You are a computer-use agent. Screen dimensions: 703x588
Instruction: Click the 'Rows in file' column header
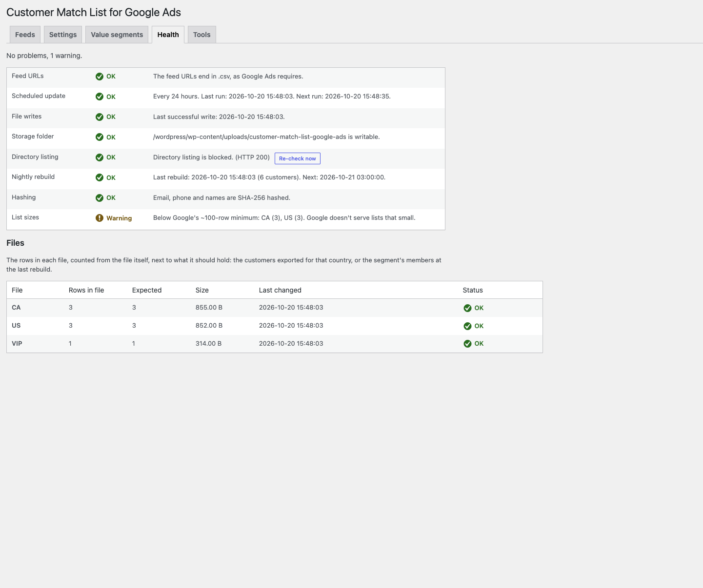pyautogui.click(x=86, y=290)
